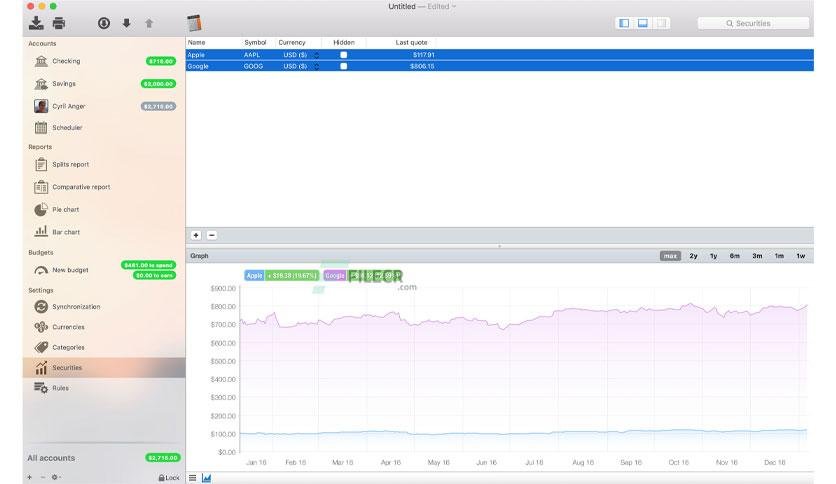Click the GOOG symbol cell
The image size is (836, 484).
pyautogui.click(x=253, y=66)
